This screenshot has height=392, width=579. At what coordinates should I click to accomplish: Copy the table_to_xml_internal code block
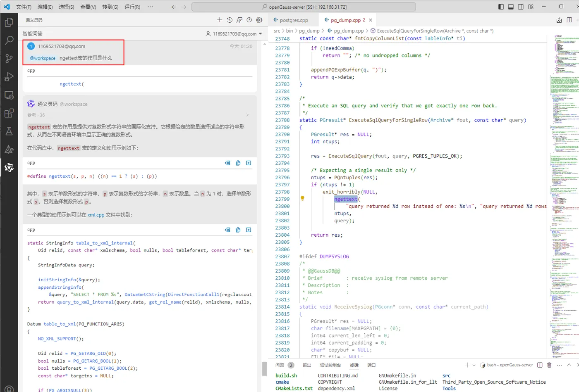point(238,230)
